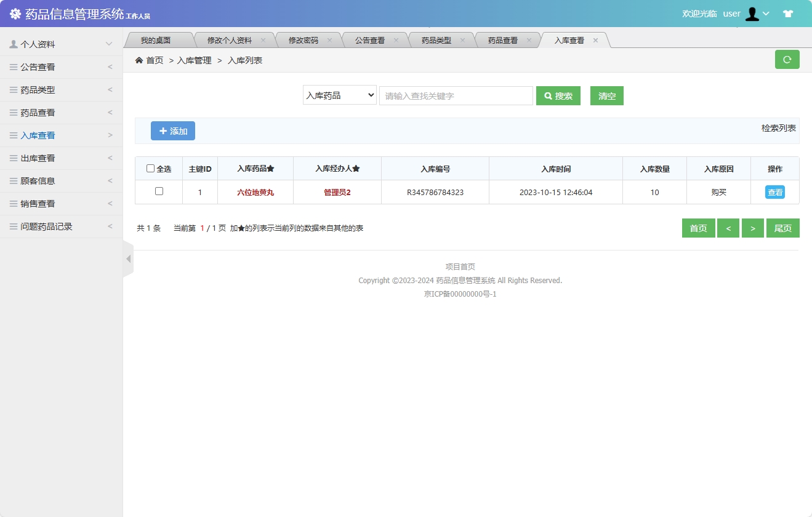This screenshot has height=517, width=812.
Task: Open the 入库药品 search field dropdown
Action: [x=339, y=95]
